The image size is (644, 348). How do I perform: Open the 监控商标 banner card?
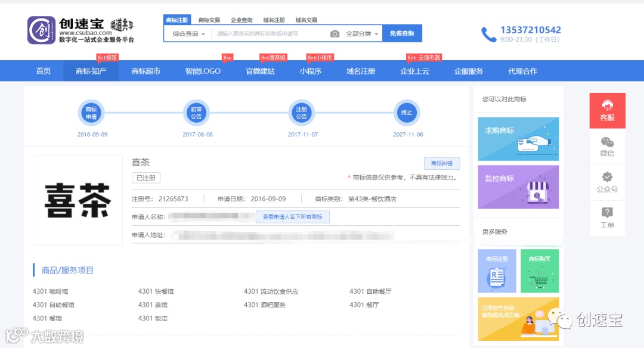tap(518, 187)
